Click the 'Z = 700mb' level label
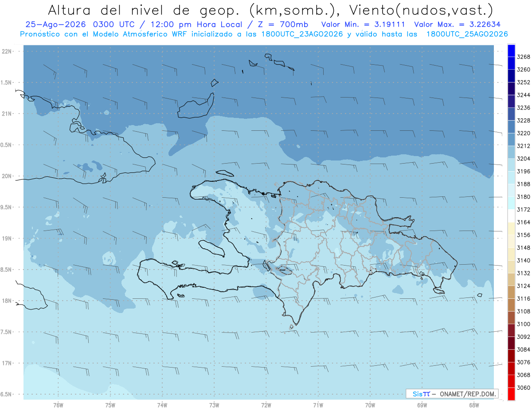Screen dimensions: 532x411 (282, 25)
